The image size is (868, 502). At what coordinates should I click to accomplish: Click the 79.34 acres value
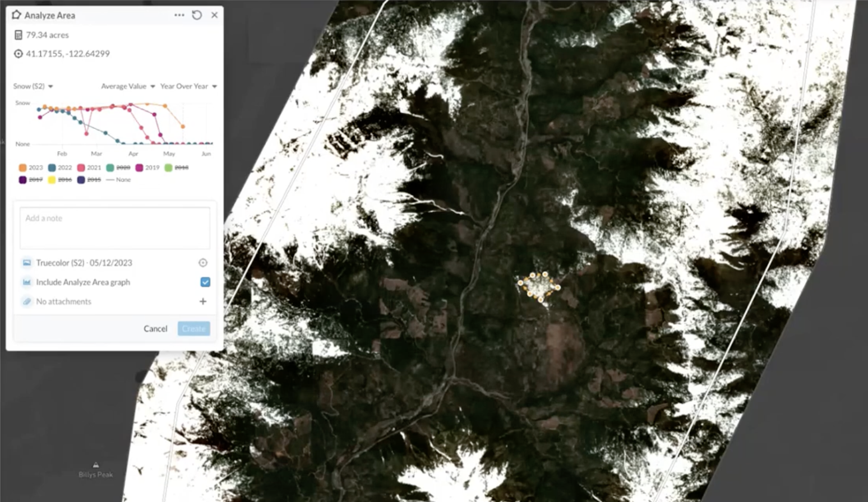48,35
